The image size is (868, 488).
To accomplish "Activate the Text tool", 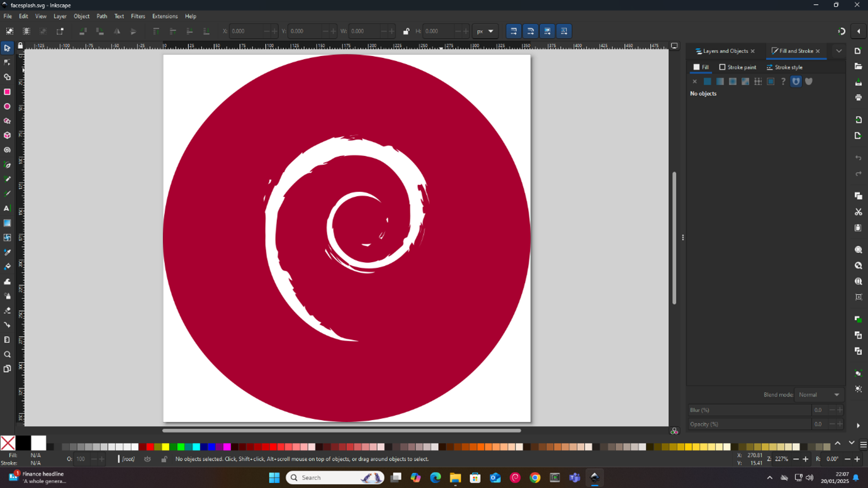I will [x=8, y=208].
